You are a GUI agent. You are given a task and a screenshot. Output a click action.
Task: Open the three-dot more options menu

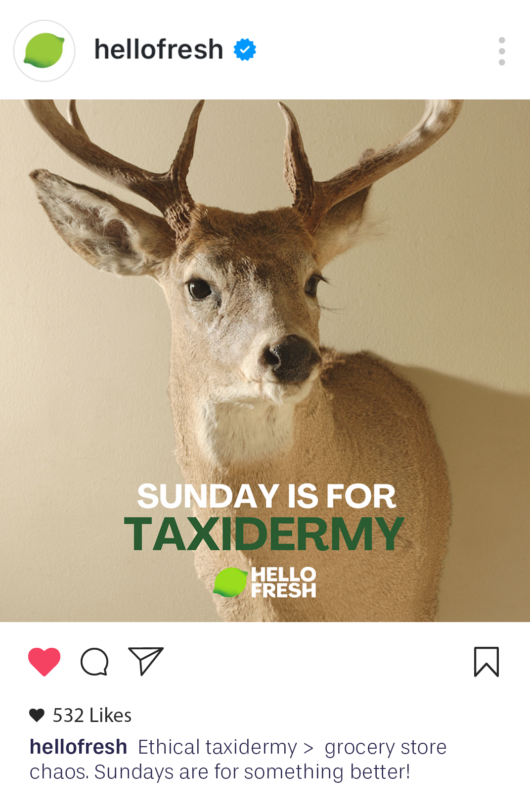click(502, 51)
